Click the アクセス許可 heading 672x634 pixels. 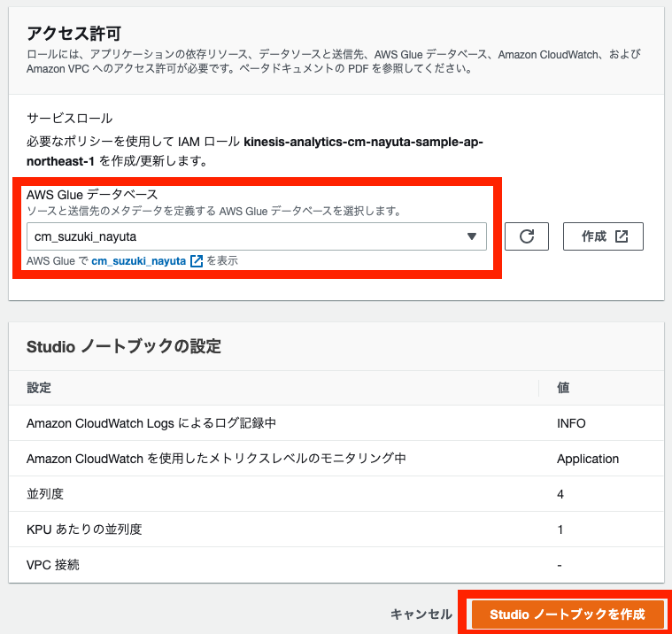[x=73, y=33]
